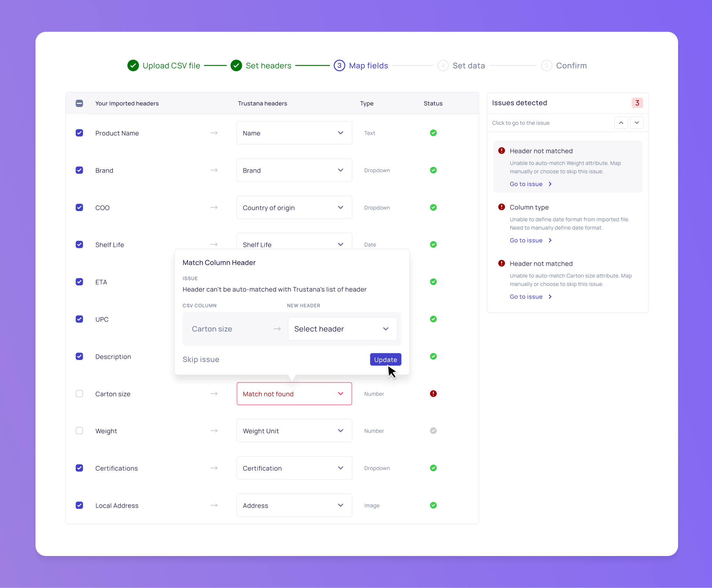The image size is (712, 588).
Task: Click the up arrow in Issues detected panel
Action: [x=621, y=122]
